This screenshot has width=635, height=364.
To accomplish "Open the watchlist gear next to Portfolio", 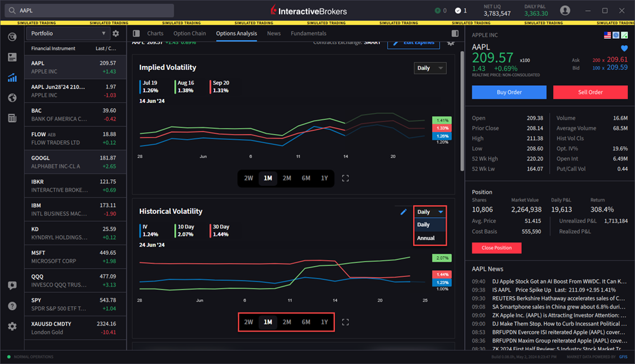I will pos(116,34).
